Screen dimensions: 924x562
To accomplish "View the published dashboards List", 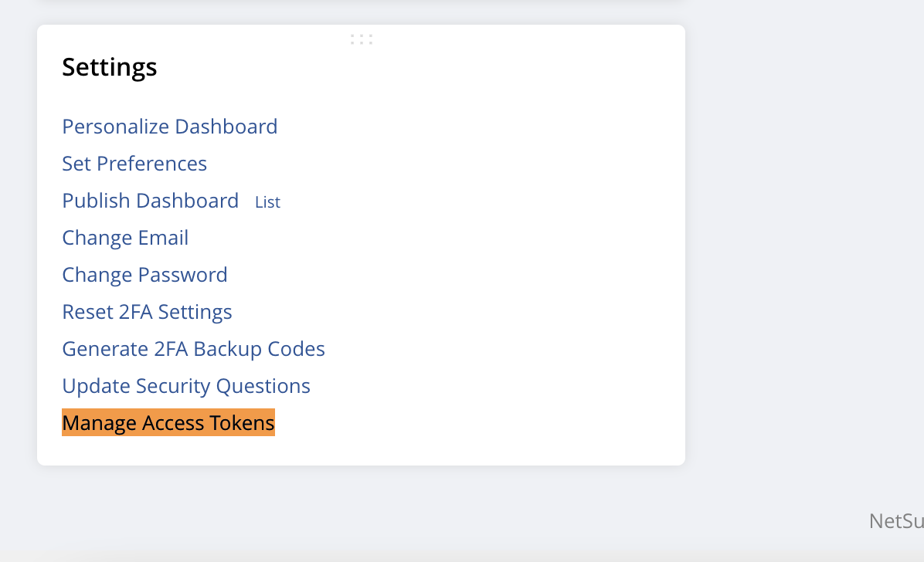I will [267, 202].
